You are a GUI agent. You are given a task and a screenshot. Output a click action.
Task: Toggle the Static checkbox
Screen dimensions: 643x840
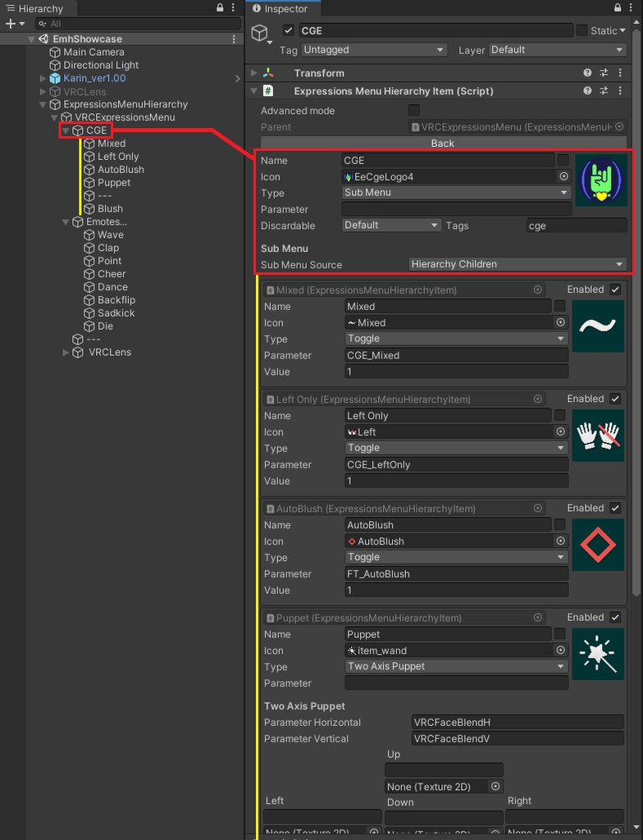(x=581, y=30)
